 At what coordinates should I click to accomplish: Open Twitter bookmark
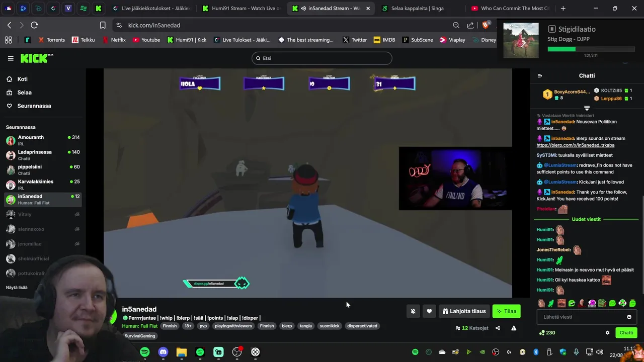354,40
